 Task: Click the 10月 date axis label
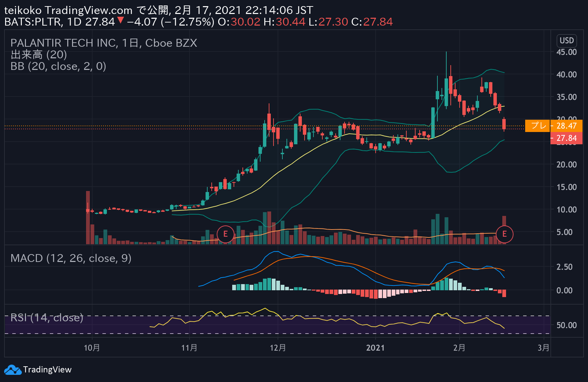(x=92, y=348)
